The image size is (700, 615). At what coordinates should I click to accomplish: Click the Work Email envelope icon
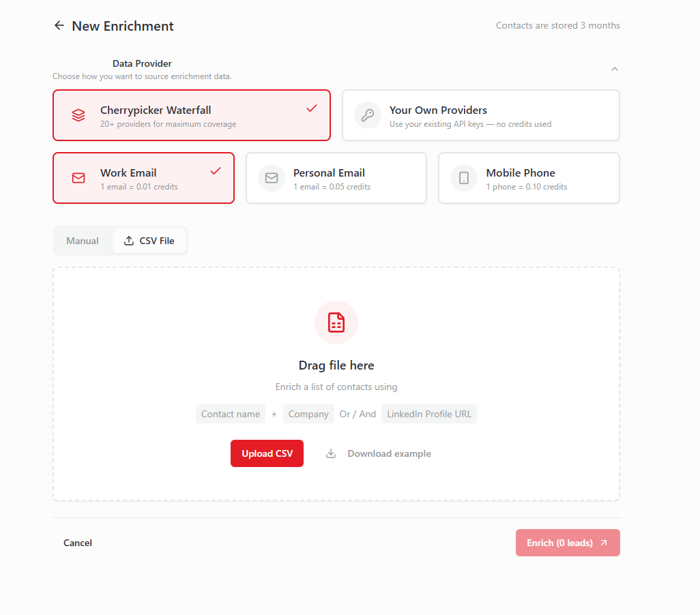78,178
